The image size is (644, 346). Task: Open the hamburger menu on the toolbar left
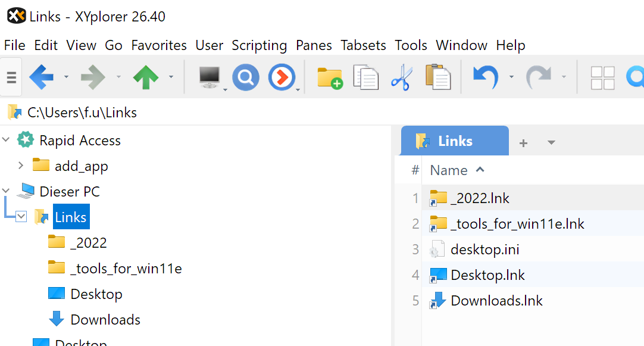[11, 77]
